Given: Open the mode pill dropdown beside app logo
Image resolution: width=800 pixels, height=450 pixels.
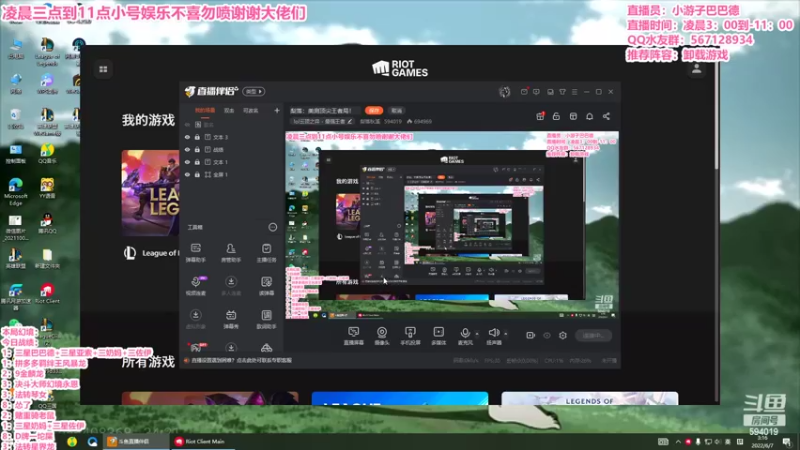Looking at the screenshot, I should coord(254,92).
